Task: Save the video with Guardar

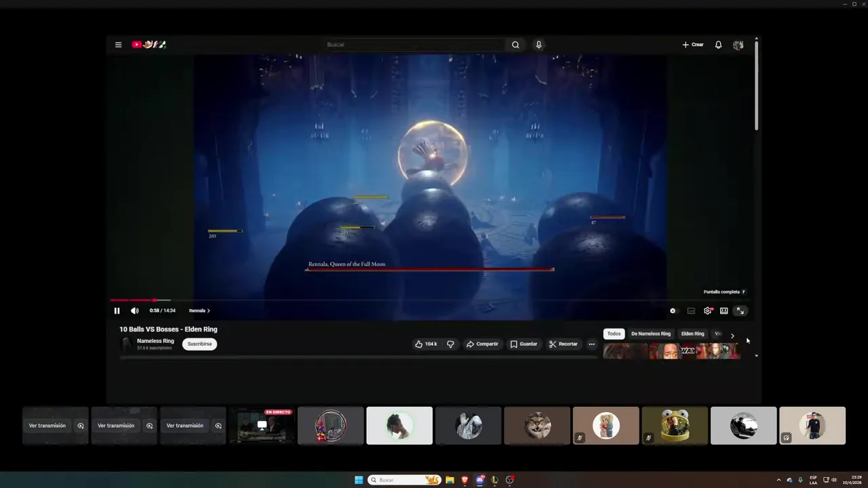Action: [x=524, y=344]
